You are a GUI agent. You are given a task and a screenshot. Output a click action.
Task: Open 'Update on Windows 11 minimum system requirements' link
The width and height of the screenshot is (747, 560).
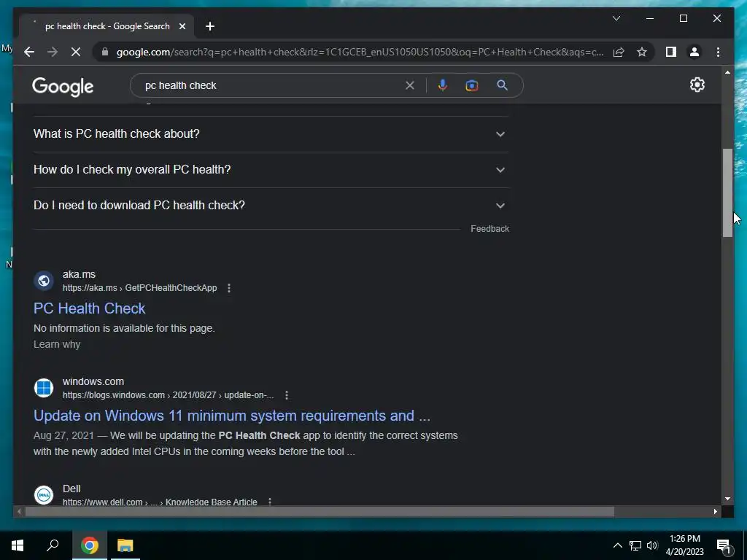pos(231,416)
